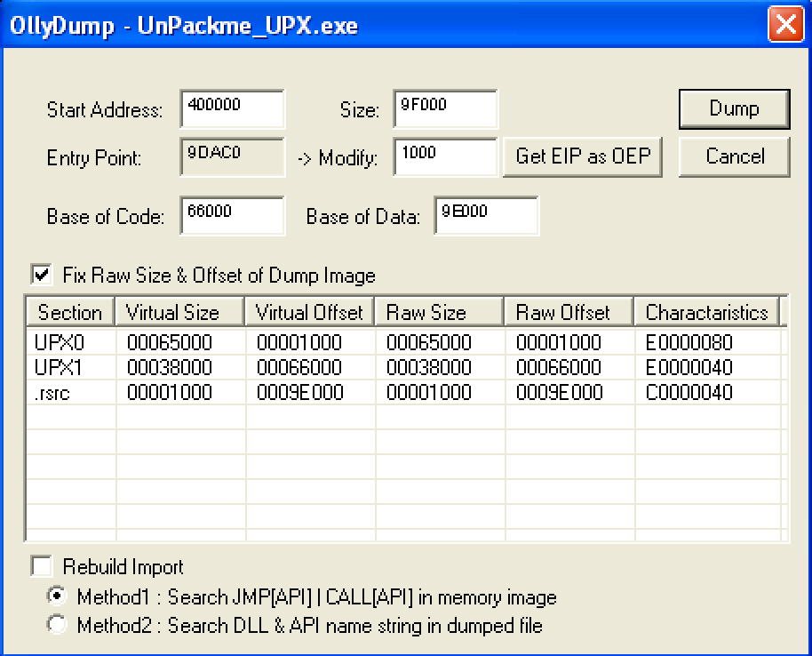
Task: Click .rsrc raw size 00001000
Action: pyautogui.click(x=429, y=392)
